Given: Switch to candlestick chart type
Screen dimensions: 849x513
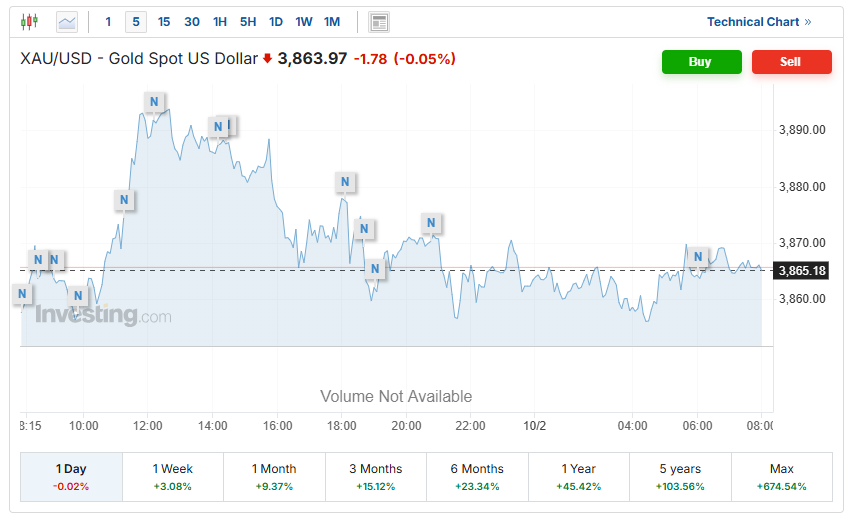Looking at the screenshot, I should tap(29, 21).
